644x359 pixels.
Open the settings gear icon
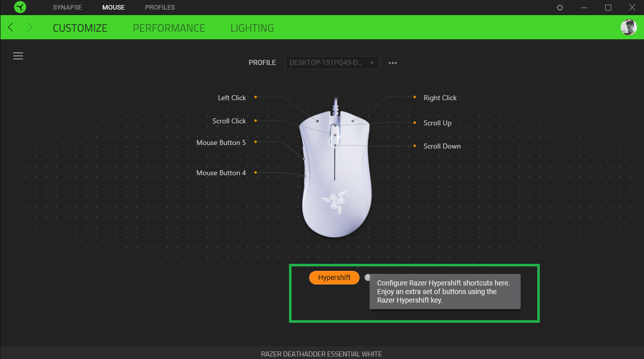(560, 8)
